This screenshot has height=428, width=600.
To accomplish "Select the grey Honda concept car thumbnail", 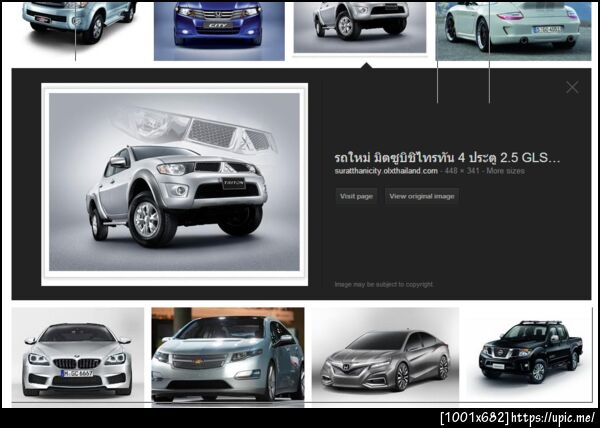I will (x=385, y=355).
